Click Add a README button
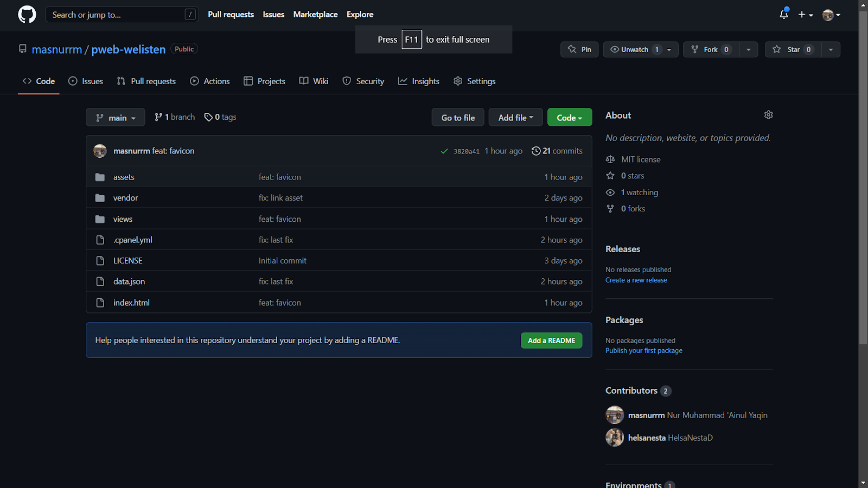 coord(552,341)
